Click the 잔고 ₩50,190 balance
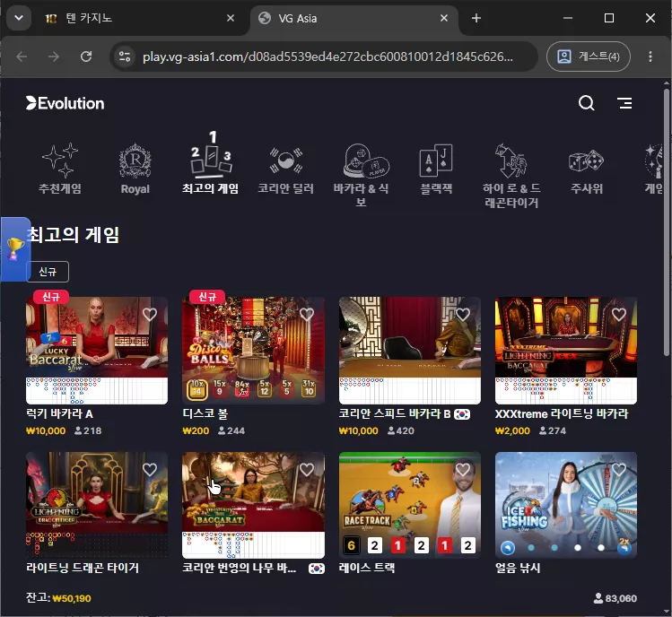 click(58, 598)
